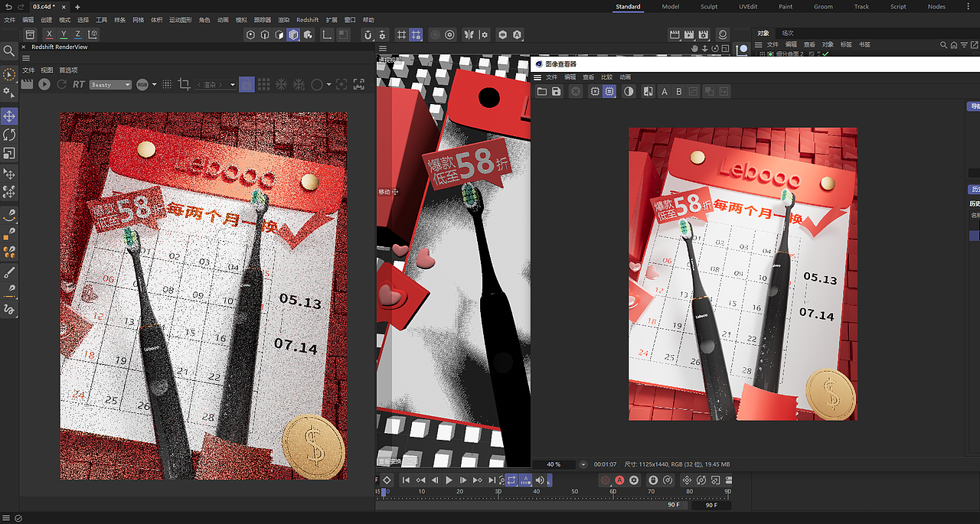980x524 pixels.
Task: Click the render to picture viewer icon
Action: pyautogui.click(x=689, y=34)
